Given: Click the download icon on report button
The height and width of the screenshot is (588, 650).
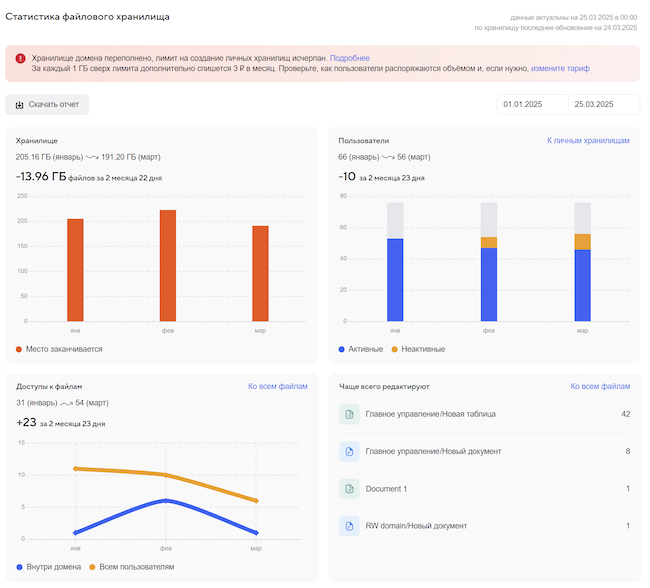Looking at the screenshot, I should (19, 104).
